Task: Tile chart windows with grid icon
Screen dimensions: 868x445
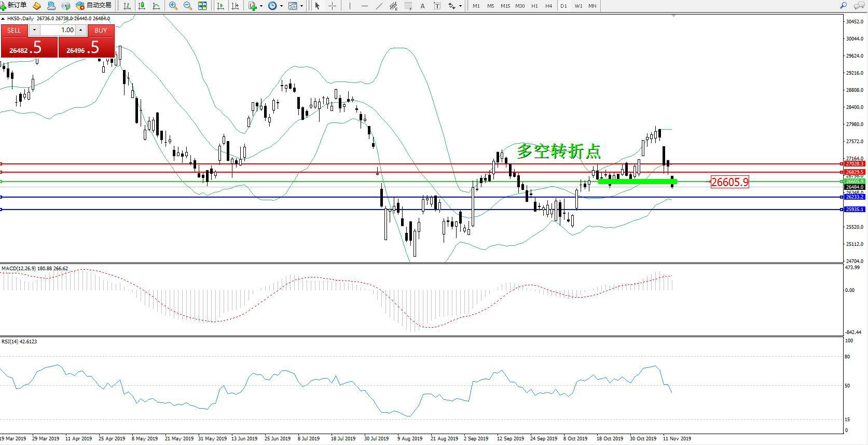Action: (x=202, y=6)
